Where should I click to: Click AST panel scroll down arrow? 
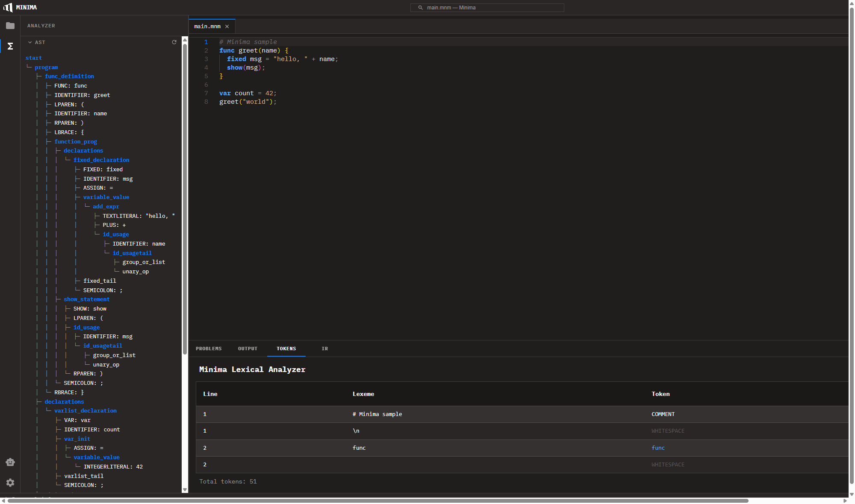[185, 490]
